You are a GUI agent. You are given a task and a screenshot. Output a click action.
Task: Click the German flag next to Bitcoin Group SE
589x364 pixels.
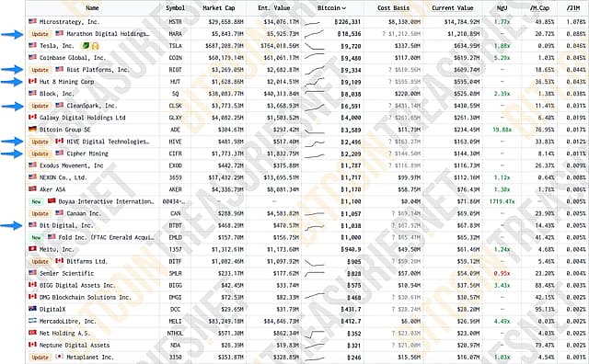(33, 129)
